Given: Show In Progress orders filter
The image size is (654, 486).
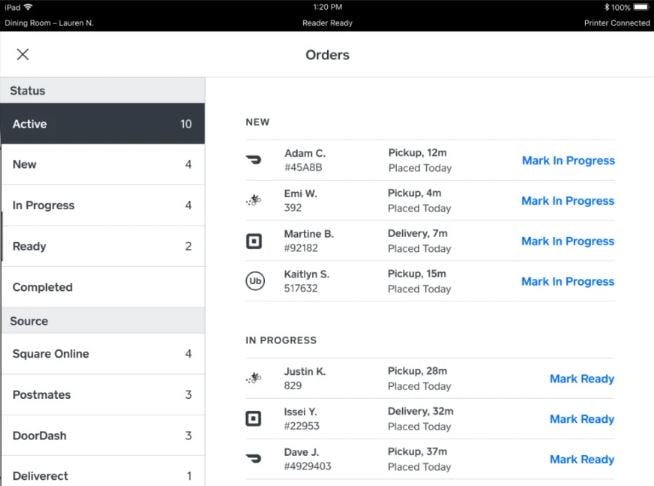Looking at the screenshot, I should [x=102, y=206].
